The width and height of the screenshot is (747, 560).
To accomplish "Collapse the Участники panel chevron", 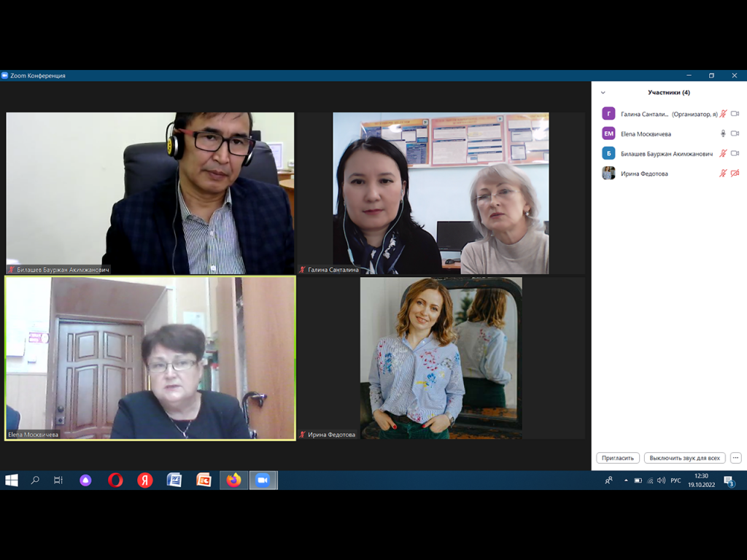I will [603, 93].
